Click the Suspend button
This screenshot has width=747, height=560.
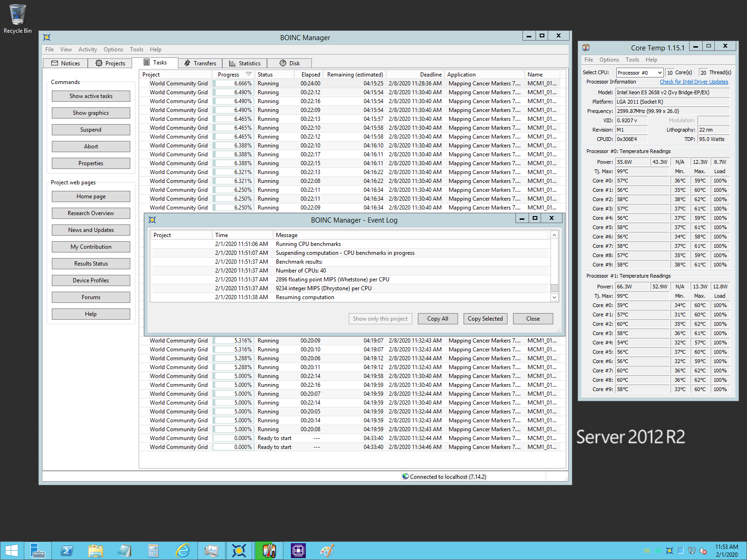click(x=91, y=130)
